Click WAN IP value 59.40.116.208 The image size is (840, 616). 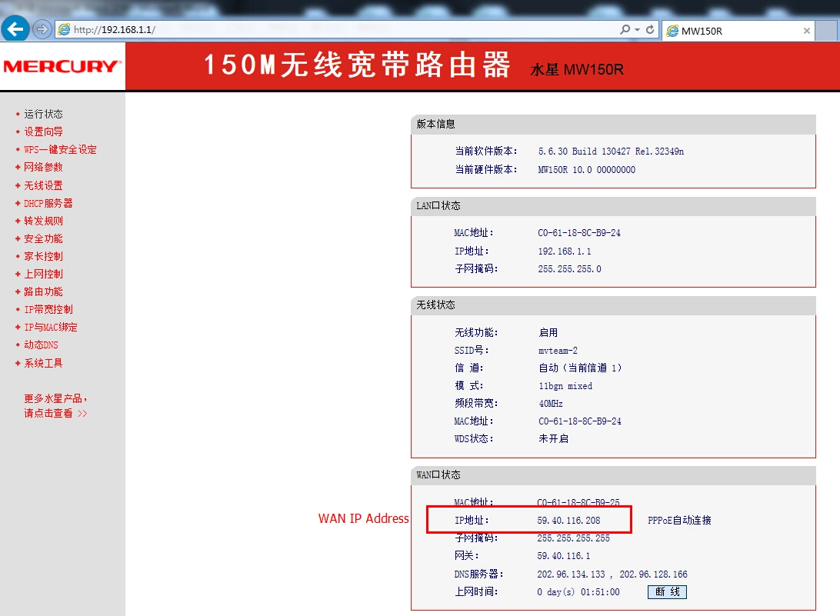pos(568,520)
